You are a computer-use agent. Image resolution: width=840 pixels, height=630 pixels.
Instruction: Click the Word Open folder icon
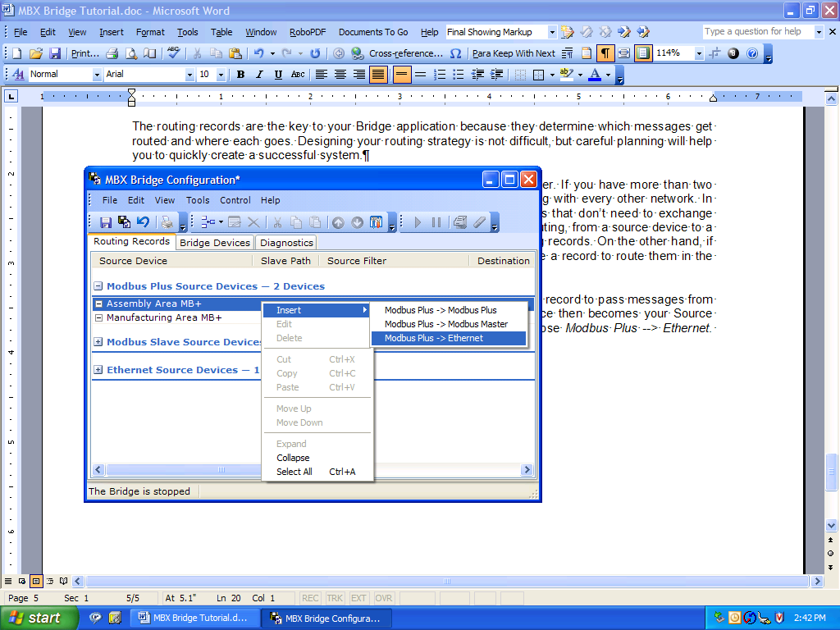coord(35,53)
